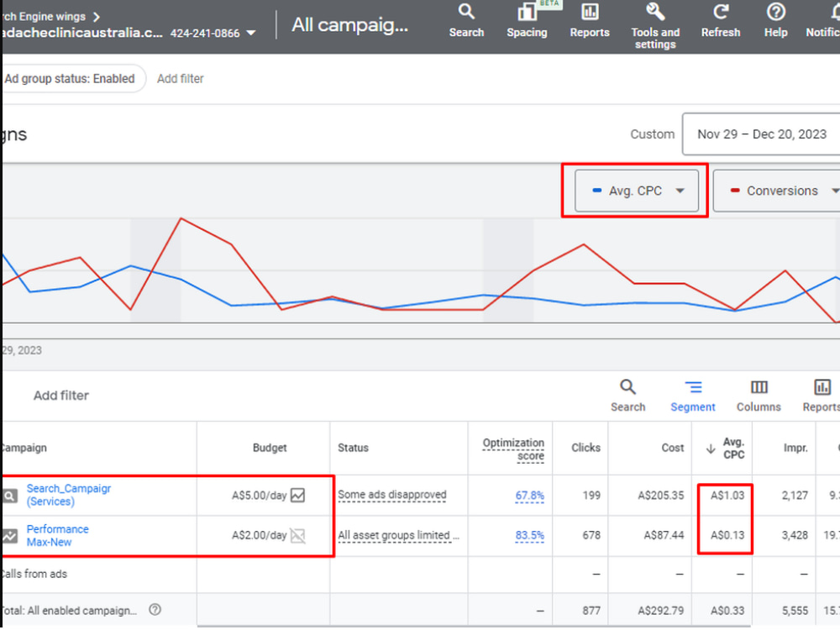
Task: Select the A$1.03 Avg. CPC value
Action: 727,496
